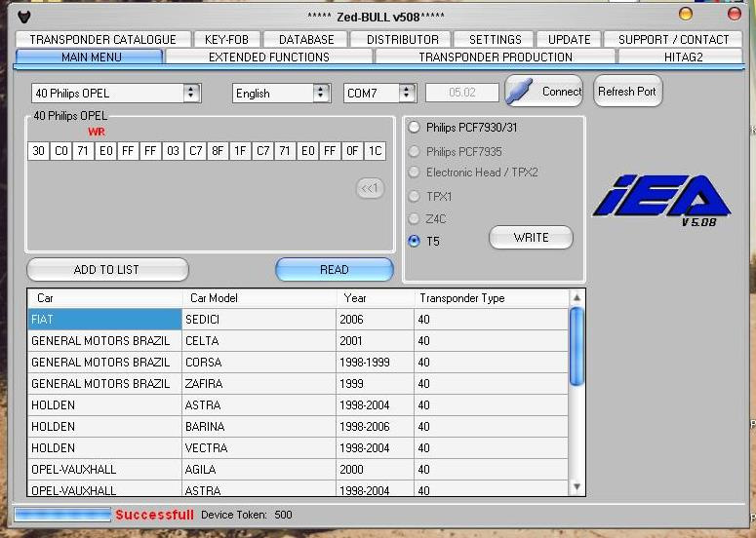Screen dimensions: 756x538
Task: Click the Connect button
Action: [544, 91]
